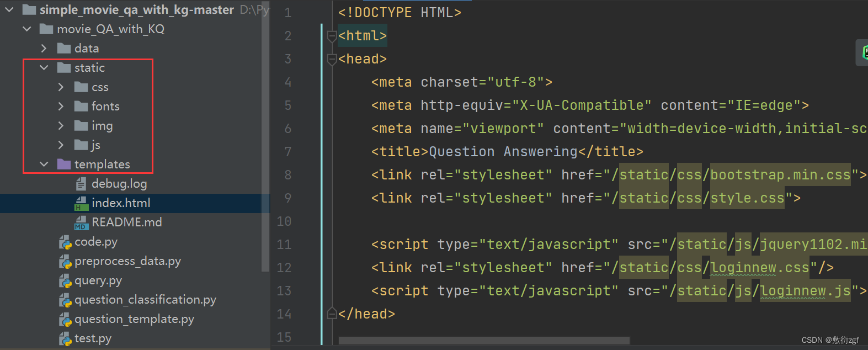This screenshot has height=350, width=868.
Task: Click the <!DOCTYPE HTML> line
Action: [x=400, y=13]
